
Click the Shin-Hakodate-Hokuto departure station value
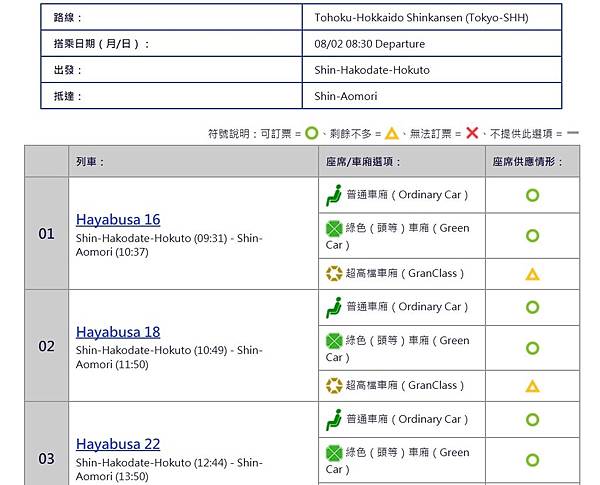(372, 70)
